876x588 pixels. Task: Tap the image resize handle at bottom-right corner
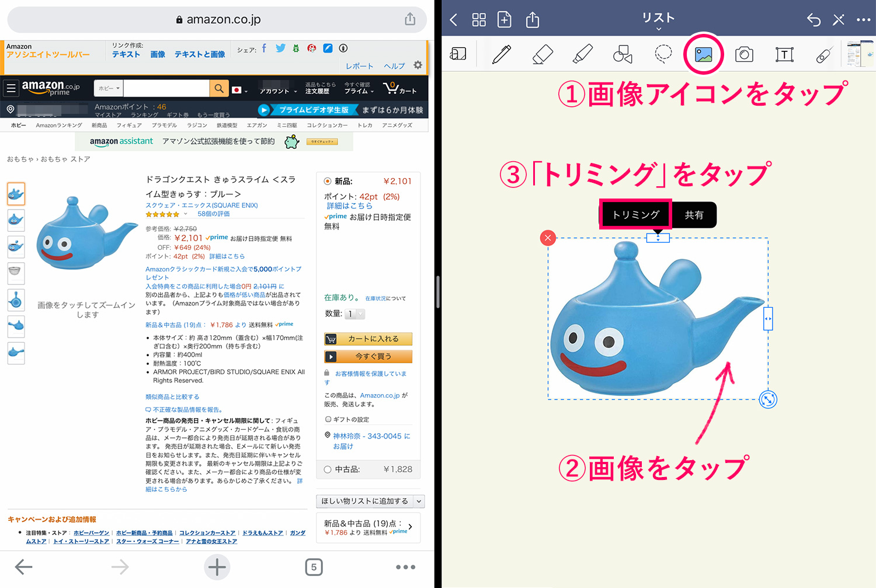click(768, 399)
